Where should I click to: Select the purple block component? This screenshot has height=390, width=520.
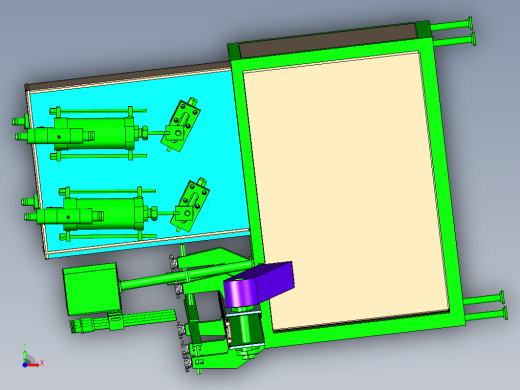click(259, 284)
